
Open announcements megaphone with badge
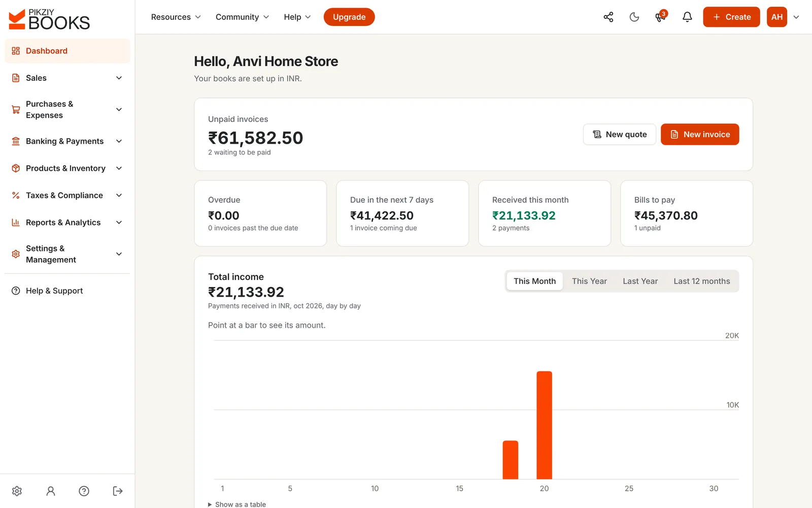coord(660,17)
